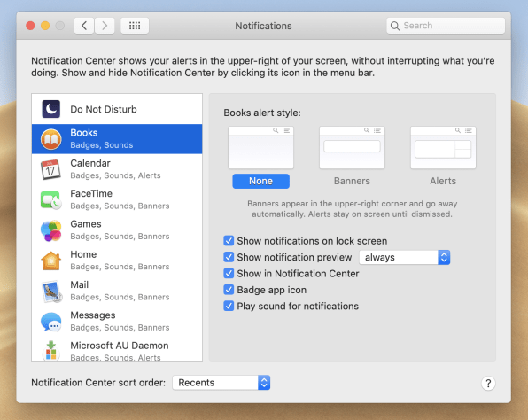Click the Search field
This screenshot has height=420, width=528.
tap(446, 26)
